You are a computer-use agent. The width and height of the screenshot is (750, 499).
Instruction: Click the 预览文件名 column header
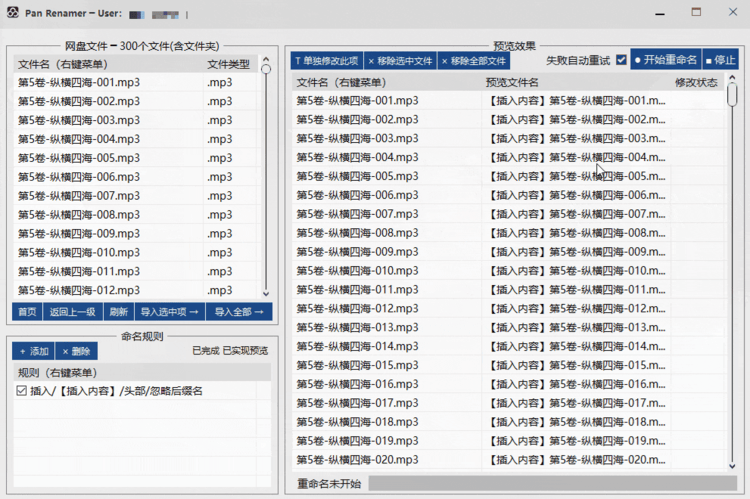point(512,82)
